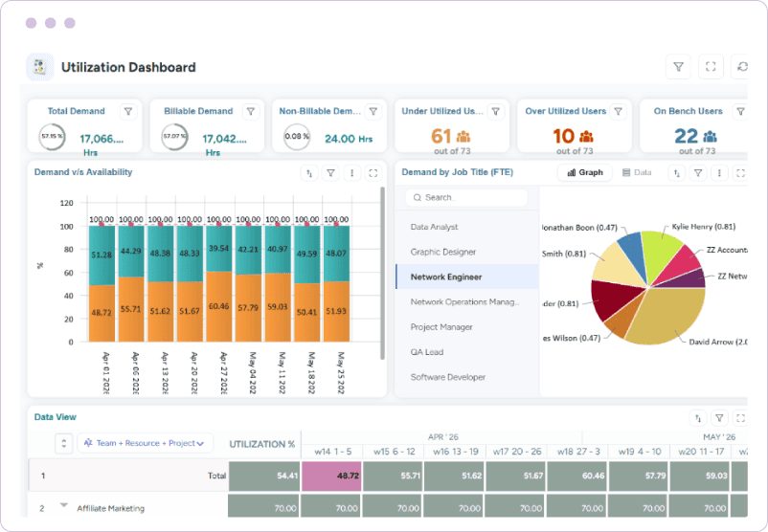The image size is (768, 532).
Task: Open more options for Demand v/s Availability
Action: click(351, 173)
